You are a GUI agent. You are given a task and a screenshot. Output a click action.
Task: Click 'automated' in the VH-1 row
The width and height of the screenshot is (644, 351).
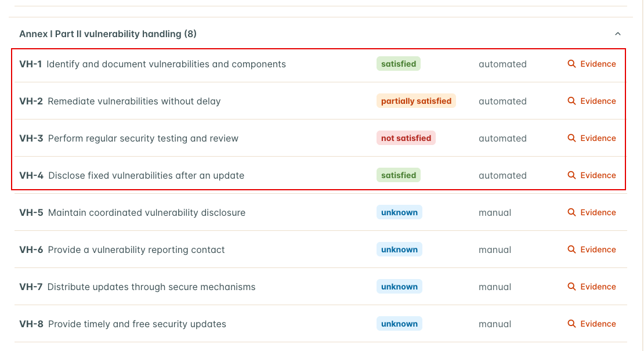click(502, 64)
